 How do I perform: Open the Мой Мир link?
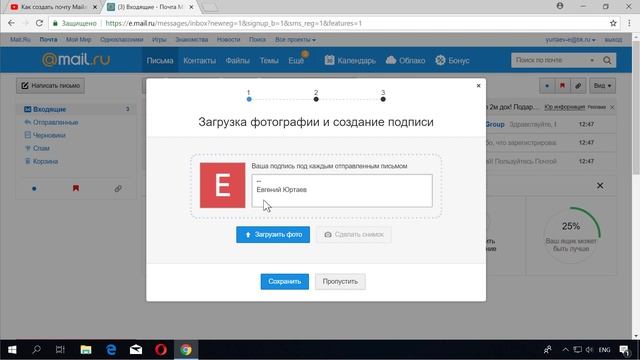tap(78, 40)
